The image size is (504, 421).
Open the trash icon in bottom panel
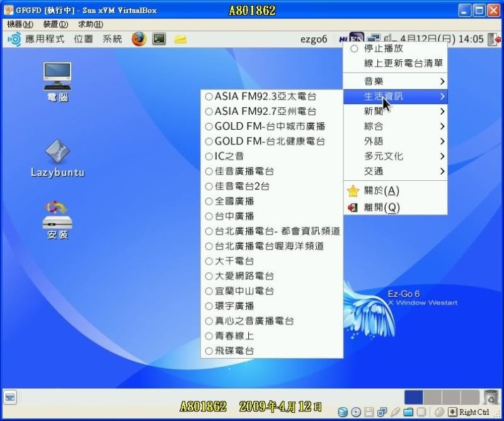491,397
